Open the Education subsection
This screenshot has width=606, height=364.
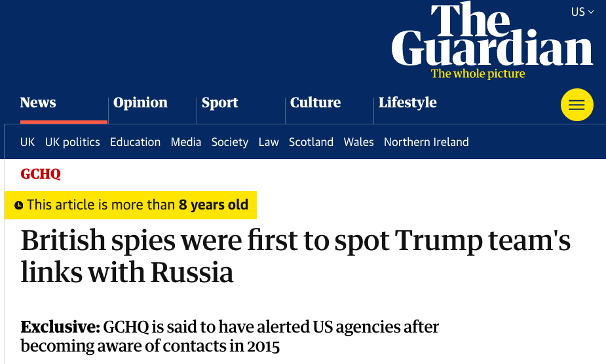pos(135,142)
